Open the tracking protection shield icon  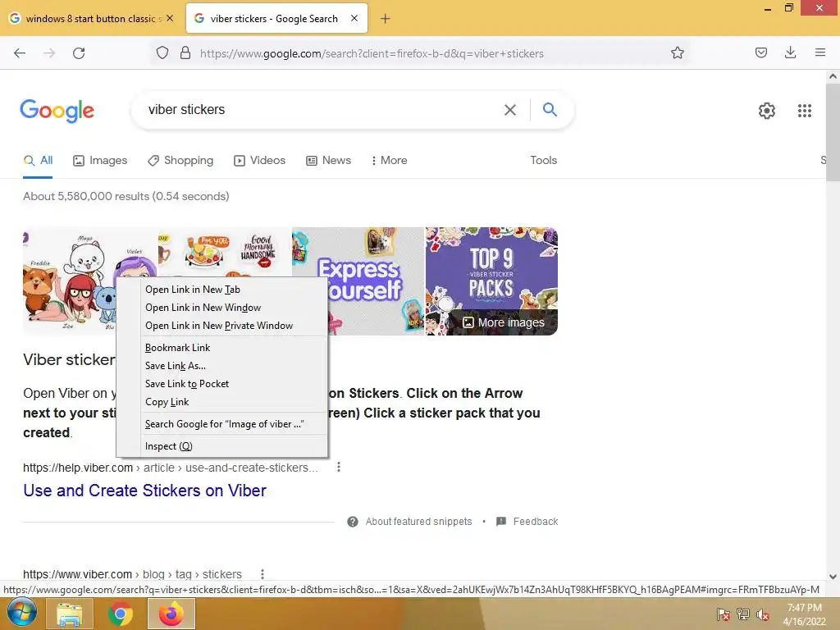162,53
